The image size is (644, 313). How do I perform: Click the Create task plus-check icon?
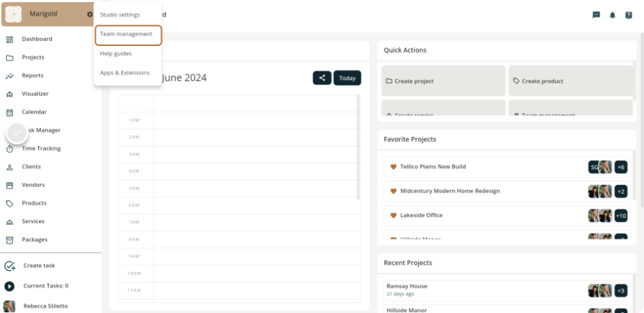point(10,266)
